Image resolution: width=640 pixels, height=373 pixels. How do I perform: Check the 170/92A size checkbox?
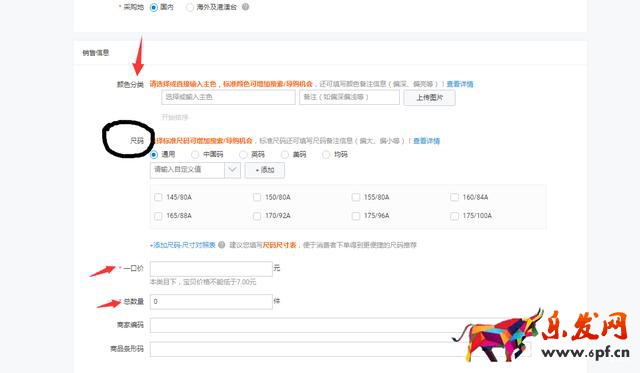pos(257,216)
